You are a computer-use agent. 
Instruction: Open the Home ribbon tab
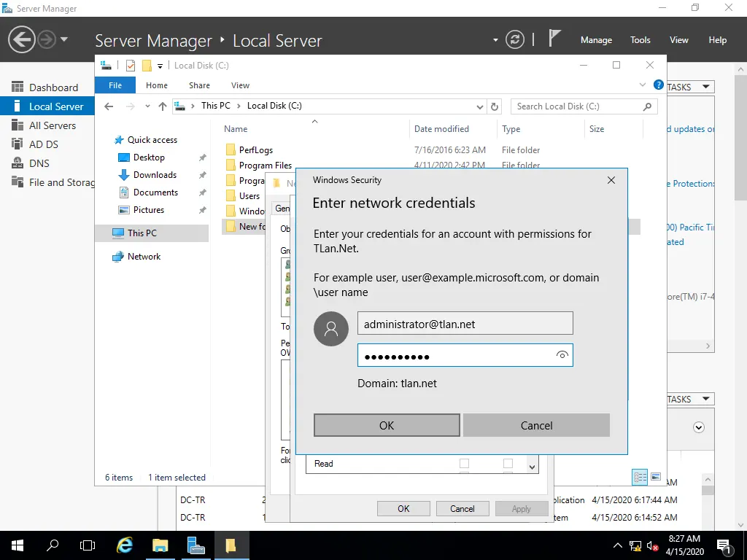(157, 85)
